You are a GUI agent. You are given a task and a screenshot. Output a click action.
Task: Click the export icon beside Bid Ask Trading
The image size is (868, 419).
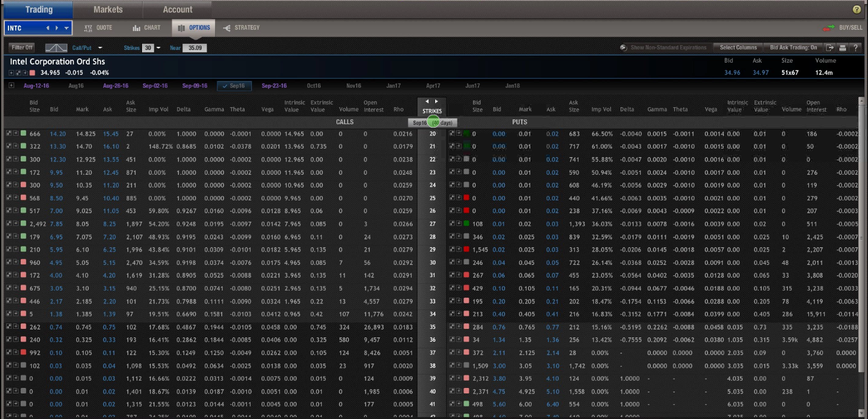(x=830, y=48)
